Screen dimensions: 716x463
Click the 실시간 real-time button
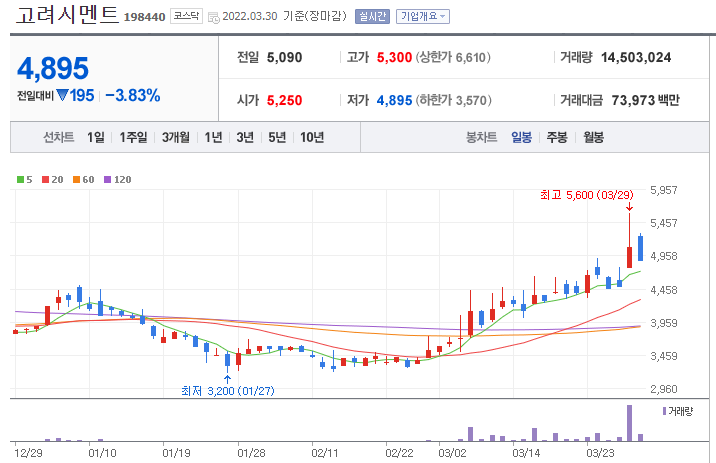coord(372,16)
